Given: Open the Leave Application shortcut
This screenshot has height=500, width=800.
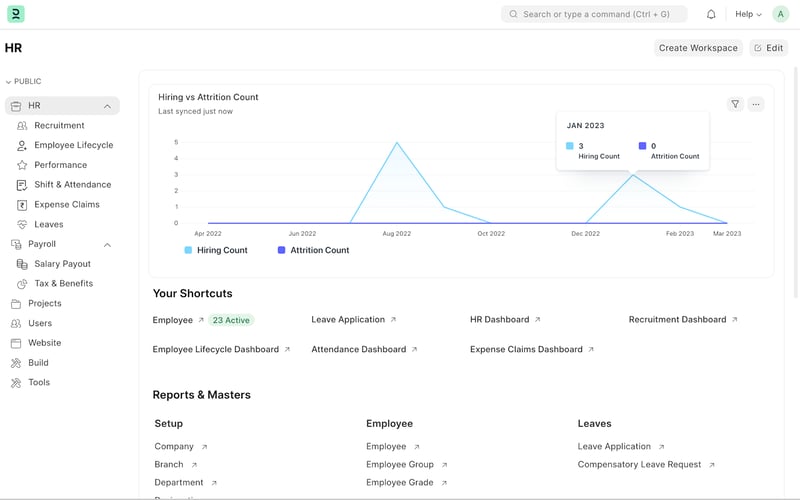Looking at the screenshot, I should point(348,319).
